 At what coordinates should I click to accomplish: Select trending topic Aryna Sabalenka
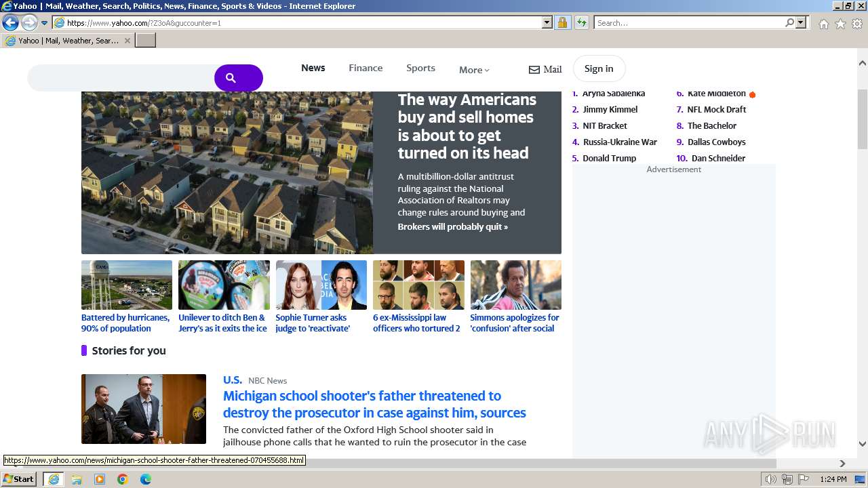614,94
